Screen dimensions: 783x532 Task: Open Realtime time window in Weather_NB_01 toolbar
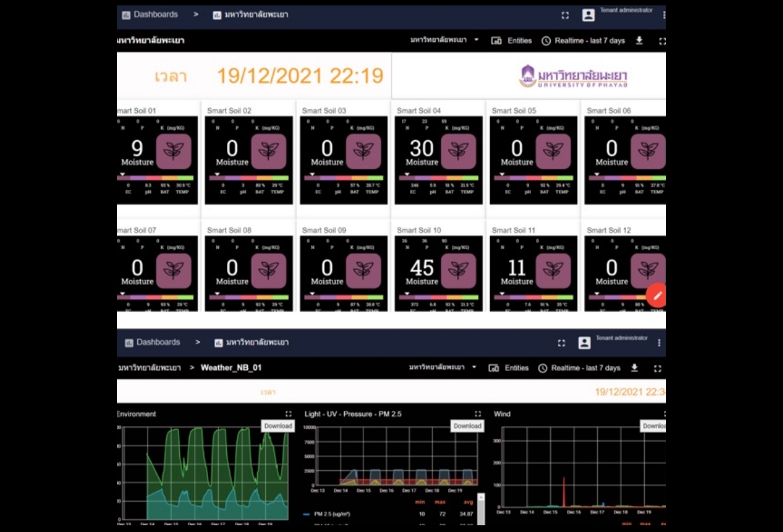(x=579, y=368)
